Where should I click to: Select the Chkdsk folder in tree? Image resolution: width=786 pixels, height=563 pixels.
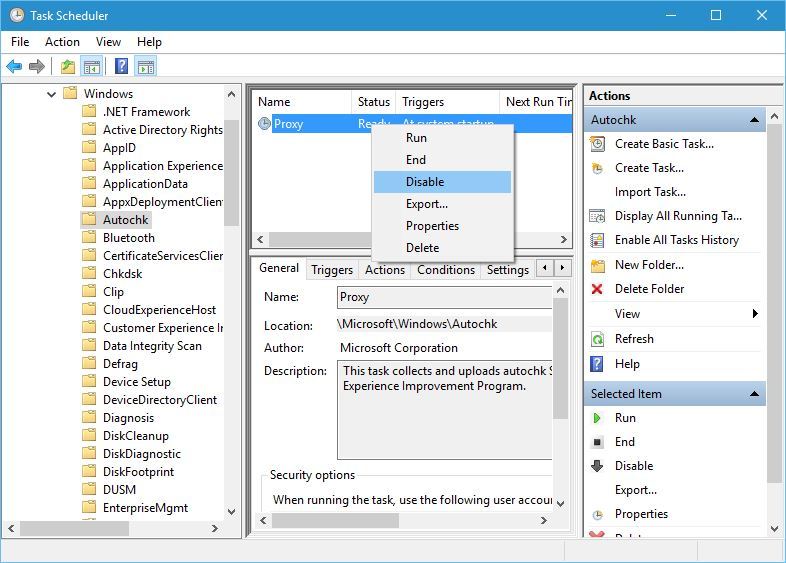pyautogui.click(x=122, y=274)
